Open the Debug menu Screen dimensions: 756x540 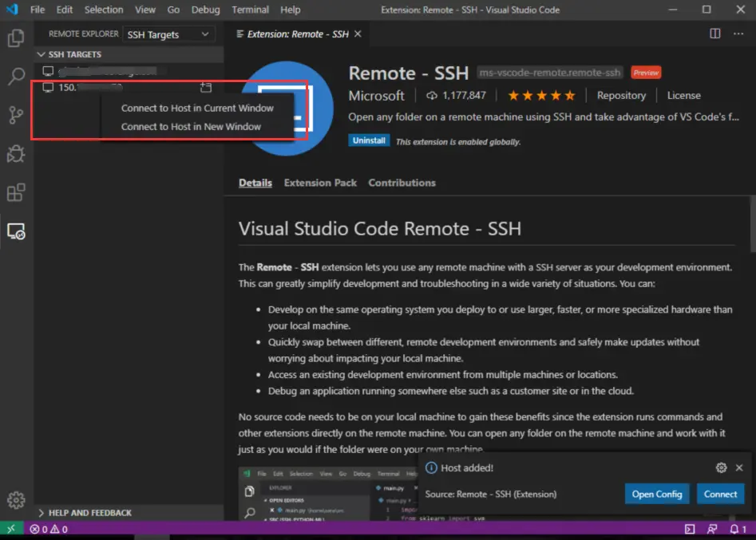tap(205, 10)
